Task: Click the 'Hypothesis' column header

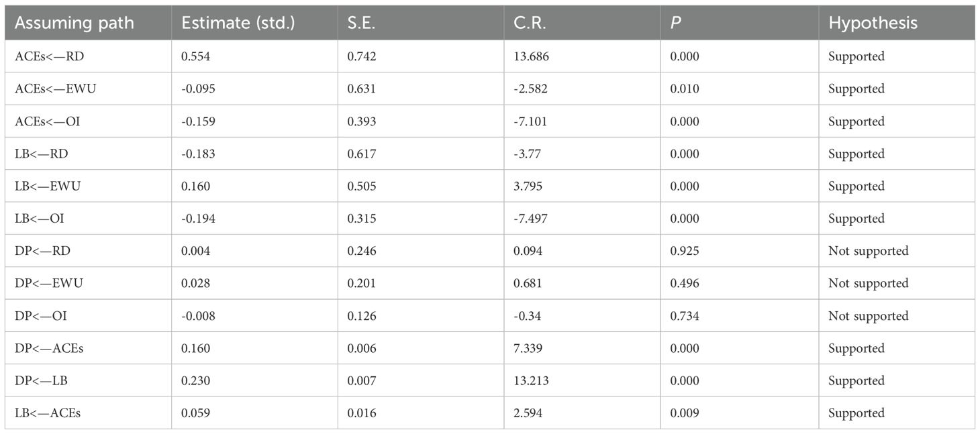Action: (x=873, y=23)
